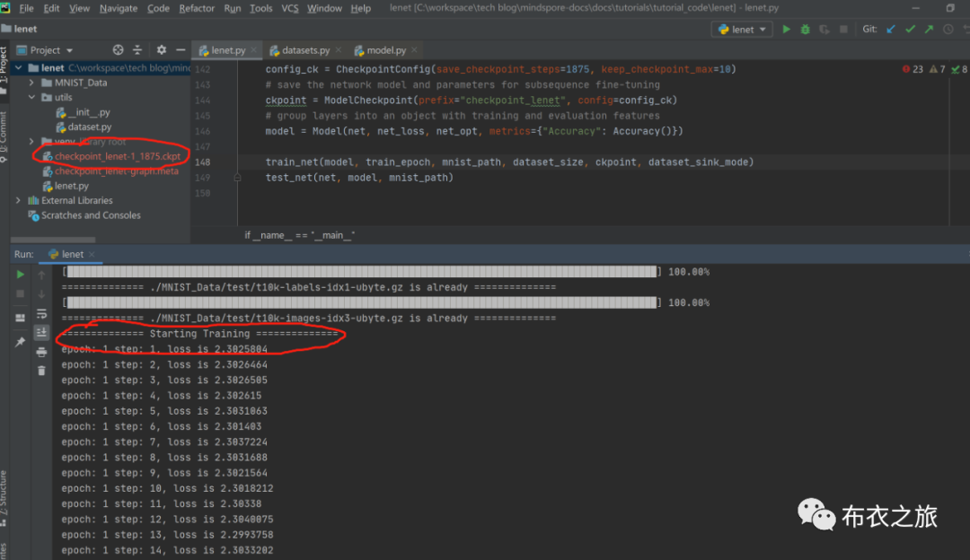Click the fold marker at line 149
The height and width of the screenshot is (560, 970).
coord(237,178)
